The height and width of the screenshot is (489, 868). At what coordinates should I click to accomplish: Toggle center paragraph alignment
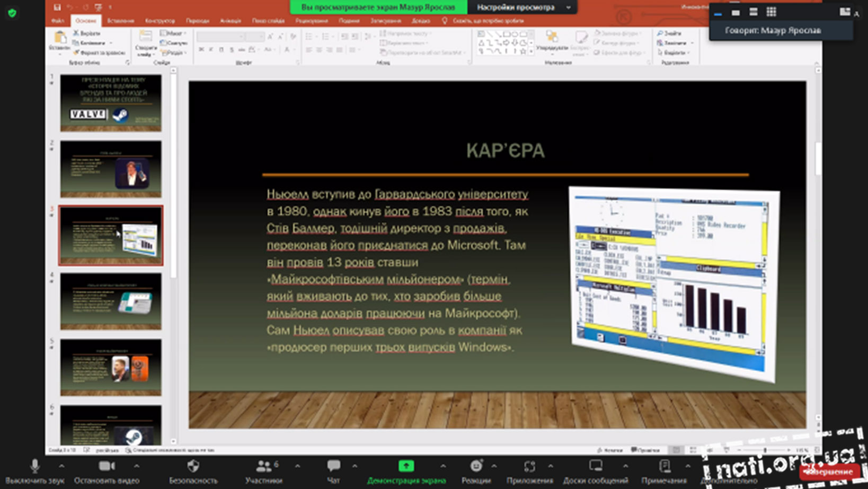[319, 50]
